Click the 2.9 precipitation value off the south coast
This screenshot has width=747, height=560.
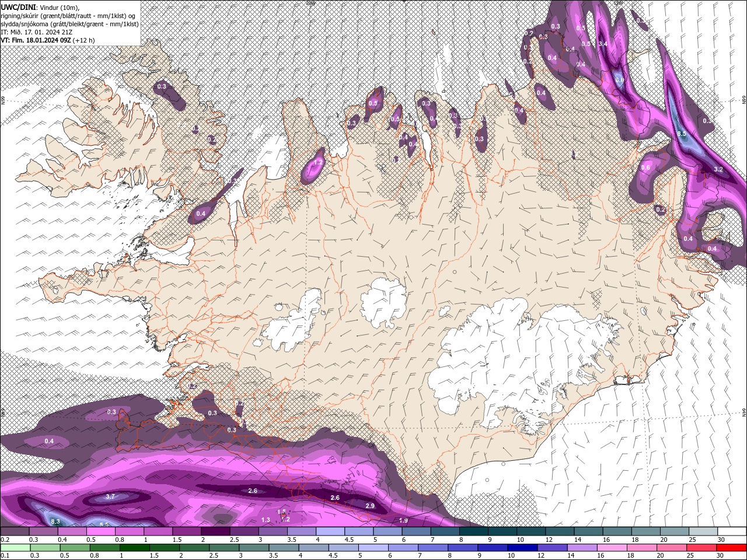pos(369,506)
